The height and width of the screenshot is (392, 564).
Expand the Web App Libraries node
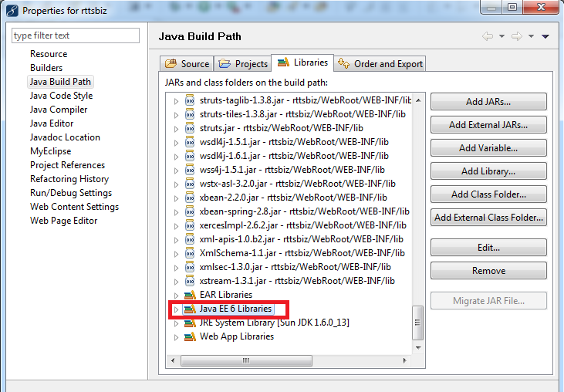tap(176, 337)
